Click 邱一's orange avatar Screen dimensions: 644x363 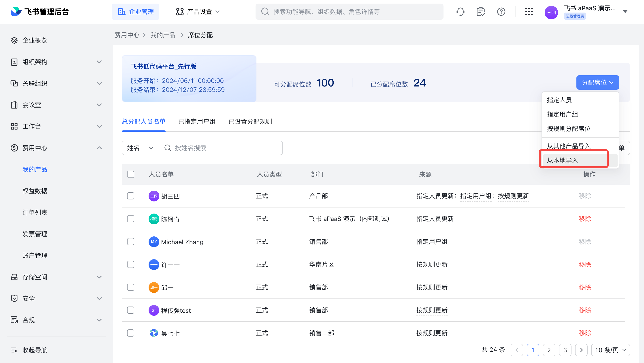pyautogui.click(x=154, y=287)
